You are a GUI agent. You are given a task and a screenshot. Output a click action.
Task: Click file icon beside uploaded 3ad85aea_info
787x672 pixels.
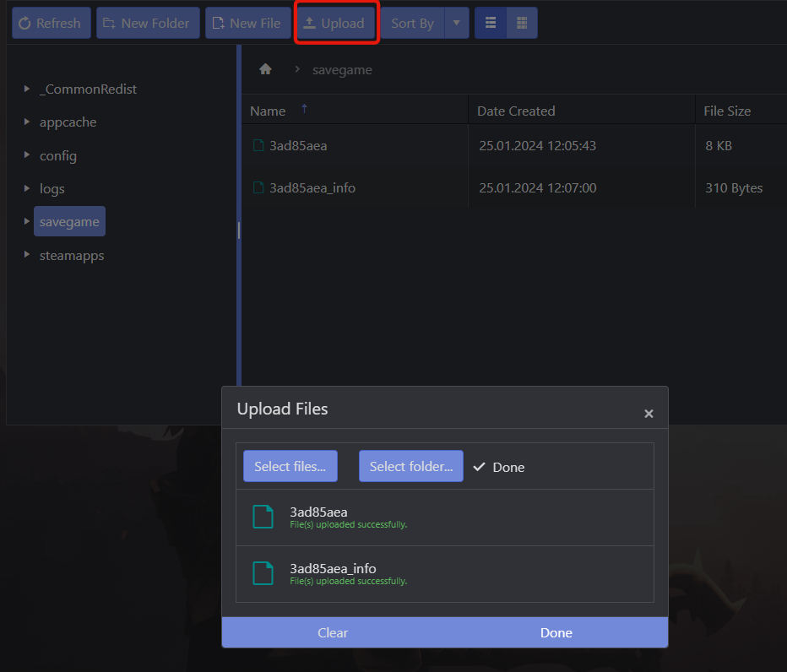263,573
